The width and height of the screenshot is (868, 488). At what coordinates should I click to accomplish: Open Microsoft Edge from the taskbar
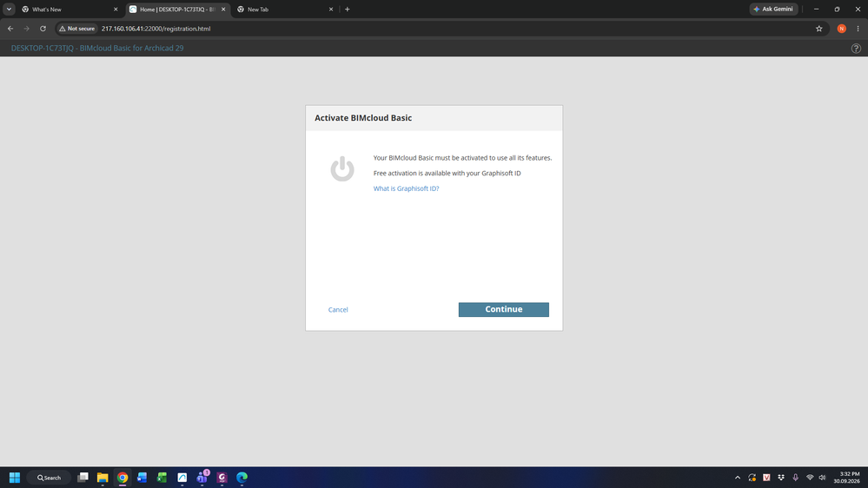click(x=242, y=478)
